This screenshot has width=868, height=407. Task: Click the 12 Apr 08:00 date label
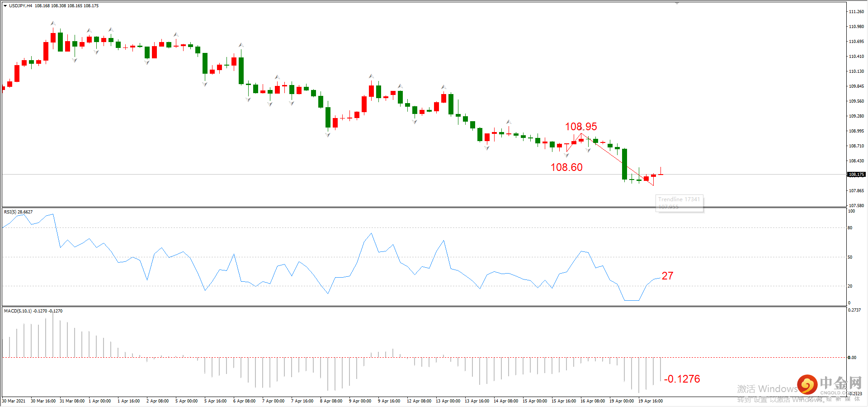click(x=419, y=401)
